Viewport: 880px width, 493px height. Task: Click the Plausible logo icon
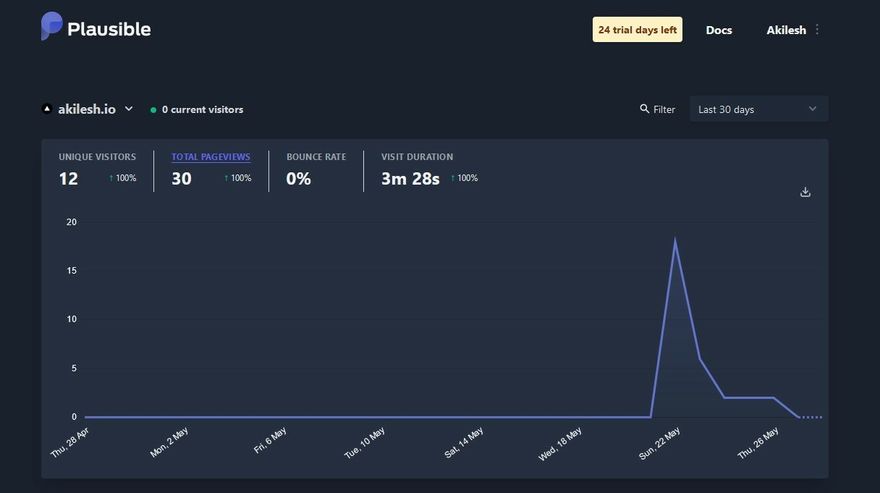pyautogui.click(x=51, y=26)
